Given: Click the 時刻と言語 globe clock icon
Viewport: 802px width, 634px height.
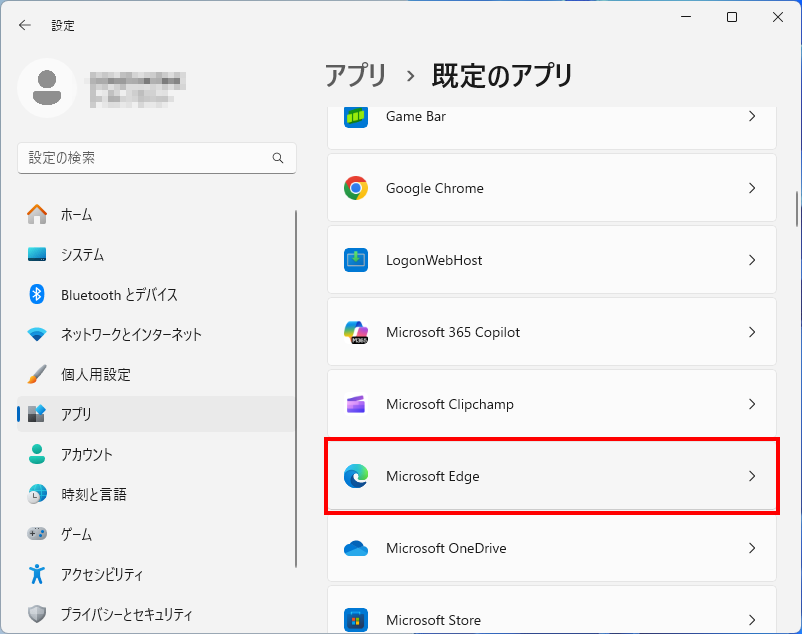Looking at the screenshot, I should [x=37, y=494].
